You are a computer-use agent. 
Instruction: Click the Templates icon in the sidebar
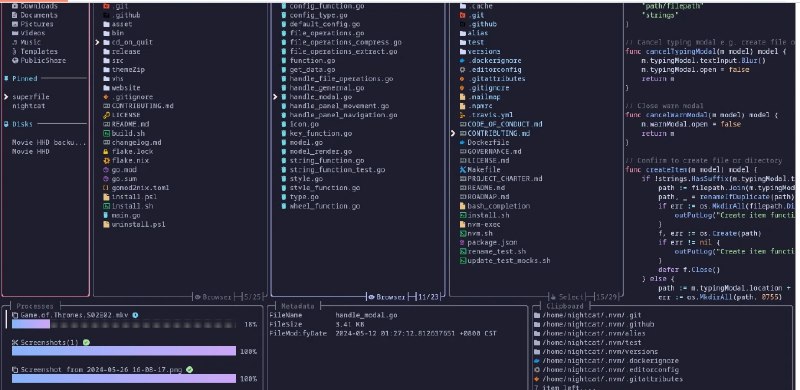pos(15,52)
